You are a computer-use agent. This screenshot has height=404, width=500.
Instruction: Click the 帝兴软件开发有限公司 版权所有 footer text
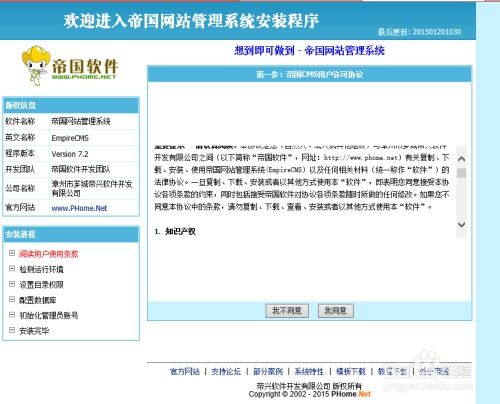coord(309,386)
